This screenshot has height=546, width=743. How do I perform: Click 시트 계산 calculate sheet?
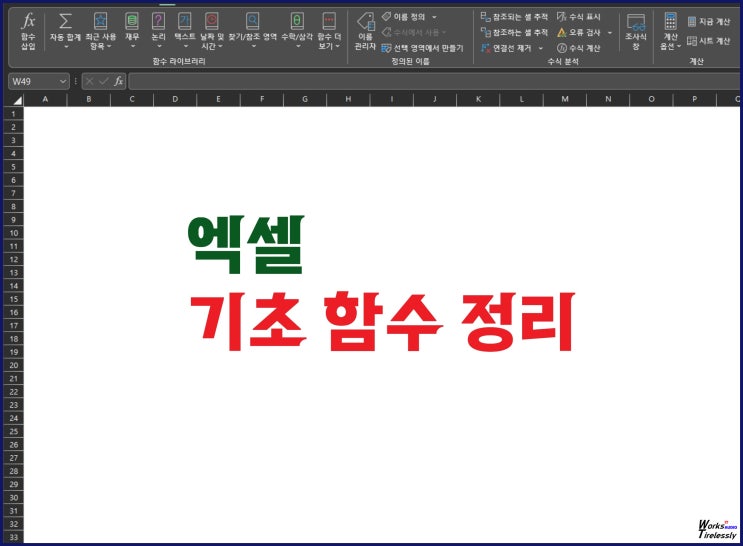(709, 41)
